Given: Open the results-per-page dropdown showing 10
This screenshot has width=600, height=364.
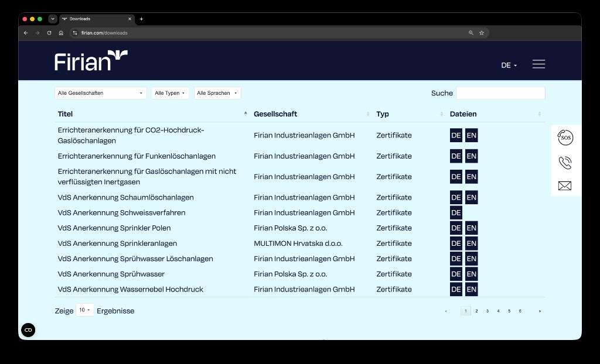Looking at the screenshot, I should pos(84,310).
